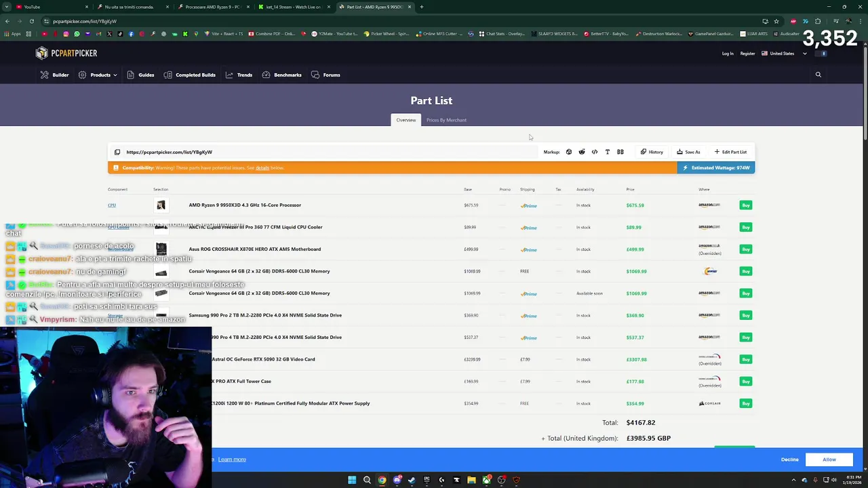Image resolution: width=868 pixels, height=488 pixels.
Task: Open the Chat Stats Overlay bookmark
Action: (x=502, y=34)
